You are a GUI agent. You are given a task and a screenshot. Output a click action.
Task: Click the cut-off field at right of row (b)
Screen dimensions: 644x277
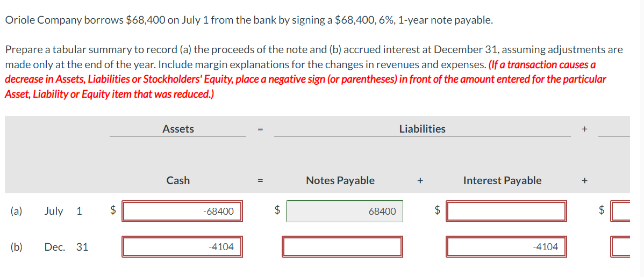[620, 247]
